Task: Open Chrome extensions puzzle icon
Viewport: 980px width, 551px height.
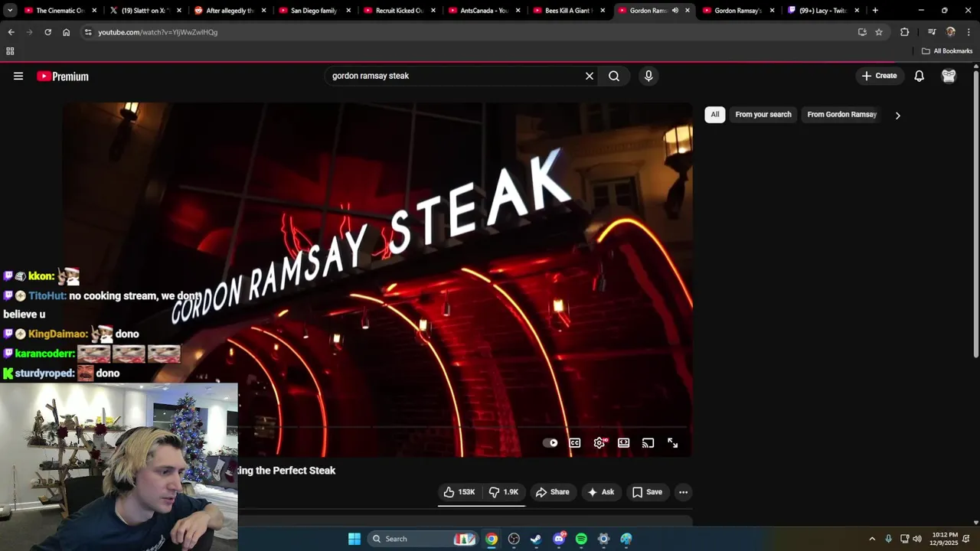Action: click(904, 32)
